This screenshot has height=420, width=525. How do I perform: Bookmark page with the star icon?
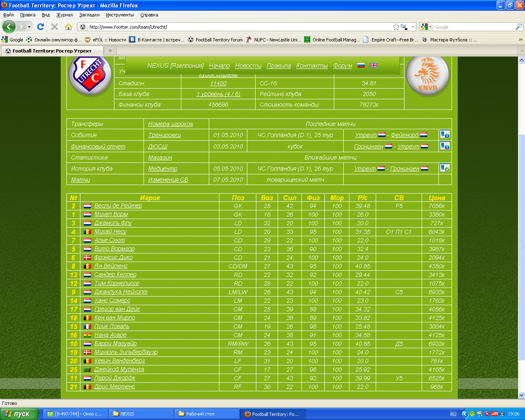pos(396,27)
